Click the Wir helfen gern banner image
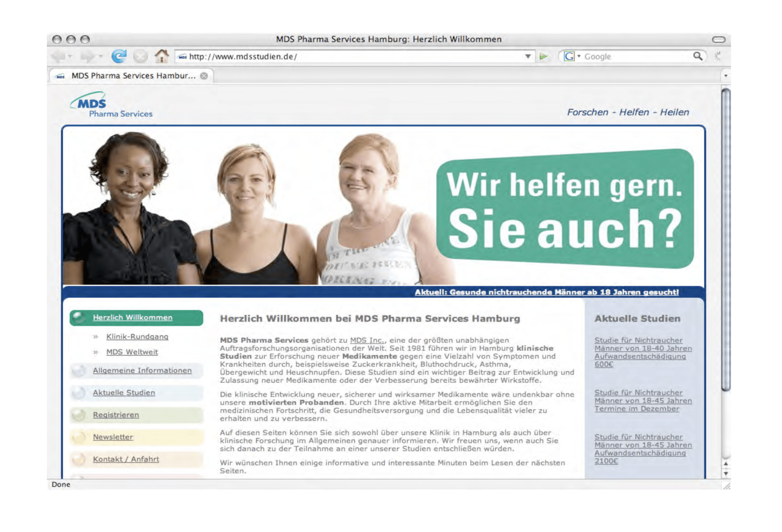 tap(565, 208)
